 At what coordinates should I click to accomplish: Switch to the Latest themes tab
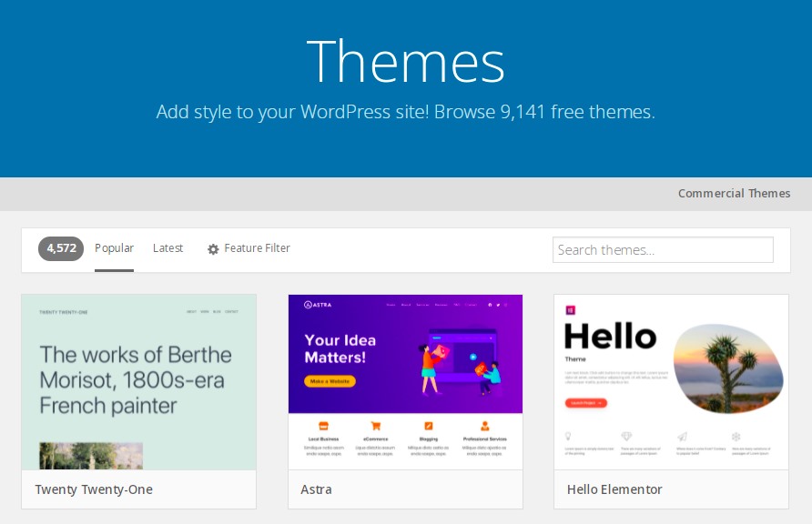(167, 248)
